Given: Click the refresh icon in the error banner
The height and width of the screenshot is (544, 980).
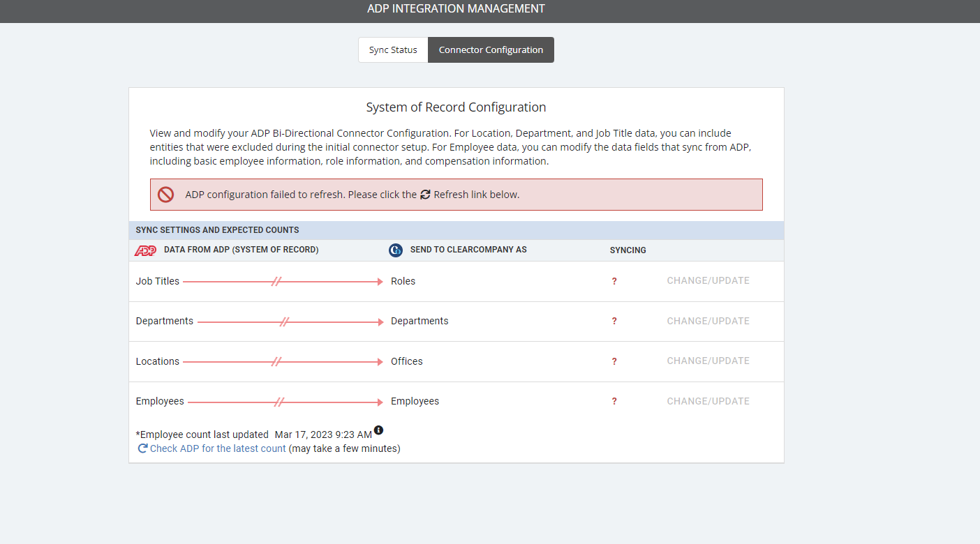Looking at the screenshot, I should point(425,195).
